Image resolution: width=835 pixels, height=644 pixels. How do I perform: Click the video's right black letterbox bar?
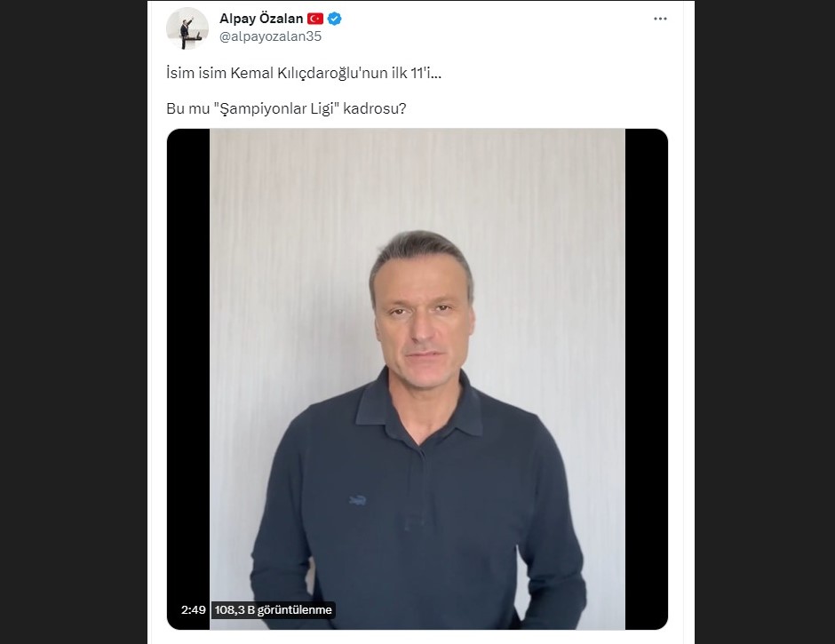[x=647, y=378]
